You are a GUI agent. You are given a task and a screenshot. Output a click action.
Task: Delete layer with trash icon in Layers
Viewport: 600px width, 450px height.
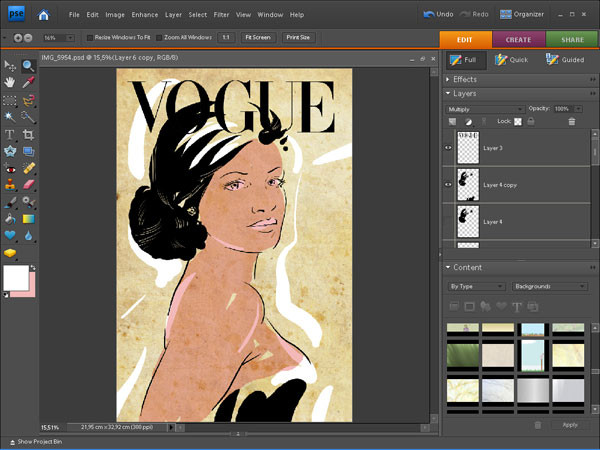(572, 122)
